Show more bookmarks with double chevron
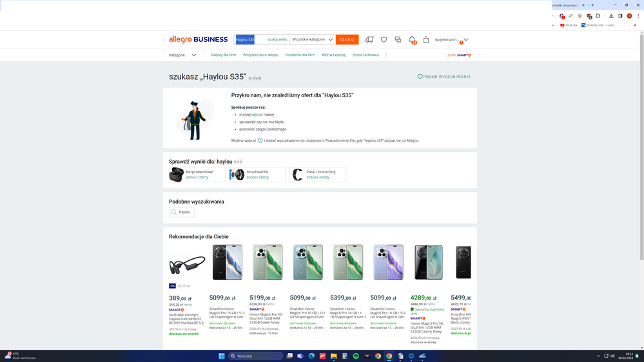Viewport: 644px width, 362px height. coord(635,25)
